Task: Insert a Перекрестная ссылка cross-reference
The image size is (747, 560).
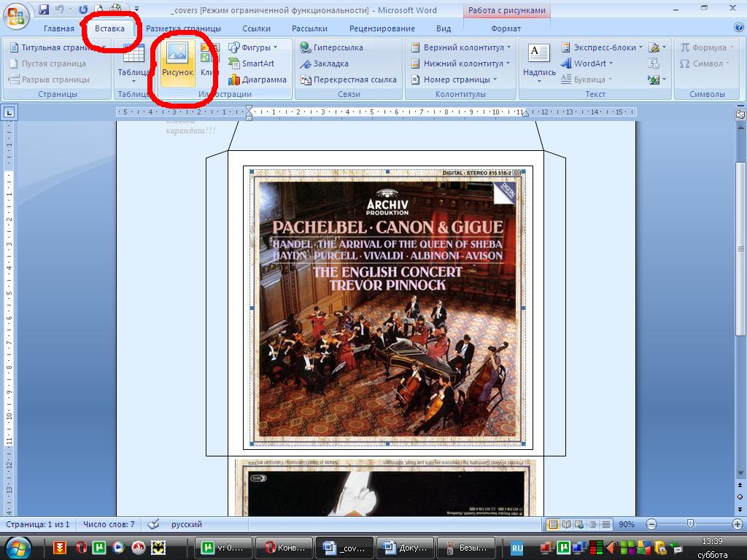Action: tap(348, 79)
